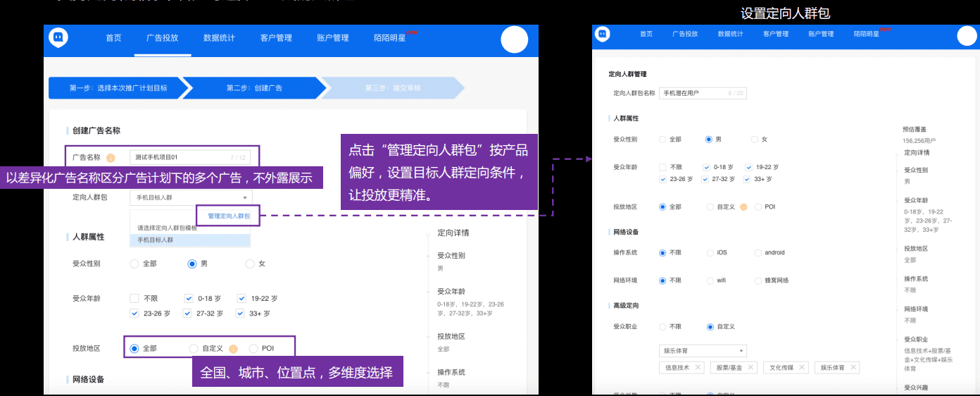
Task: Select POI as the delivery region in the left form
Action: tap(253, 349)
